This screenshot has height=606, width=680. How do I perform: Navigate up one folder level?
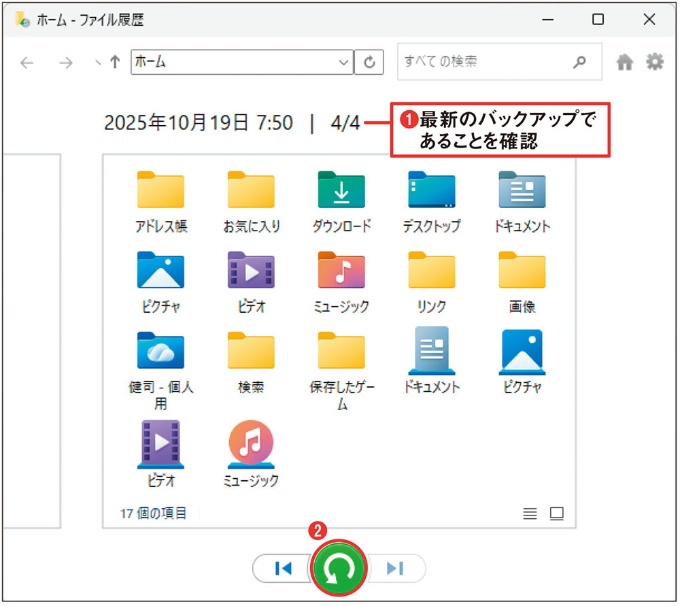pos(115,62)
